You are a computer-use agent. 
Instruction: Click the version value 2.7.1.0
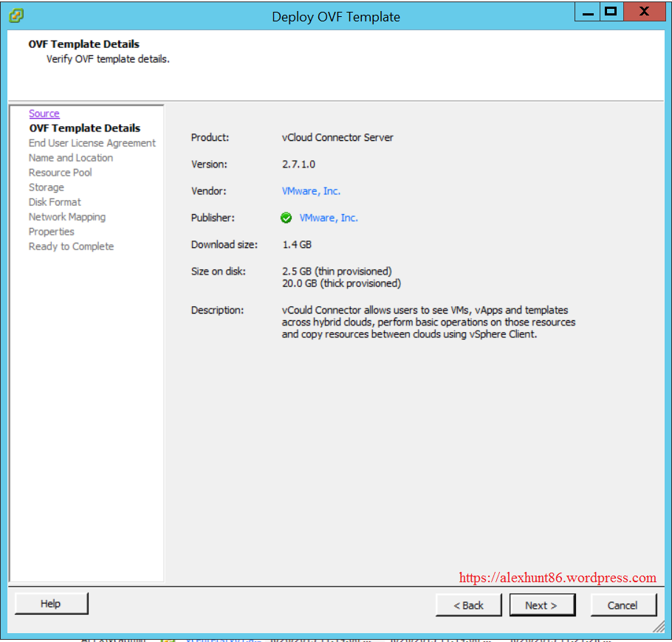click(298, 165)
